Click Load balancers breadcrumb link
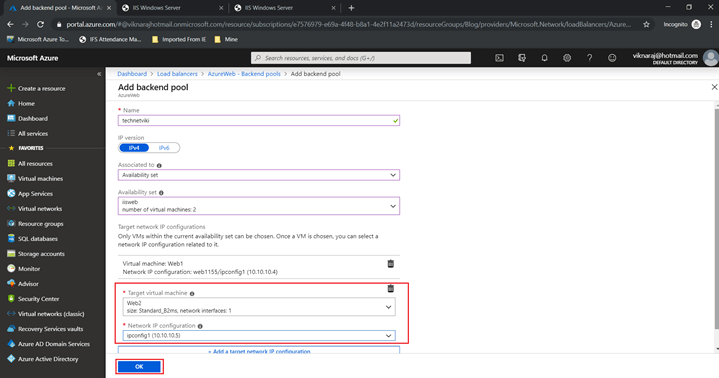Screen dimensions: 719x378 (177, 74)
